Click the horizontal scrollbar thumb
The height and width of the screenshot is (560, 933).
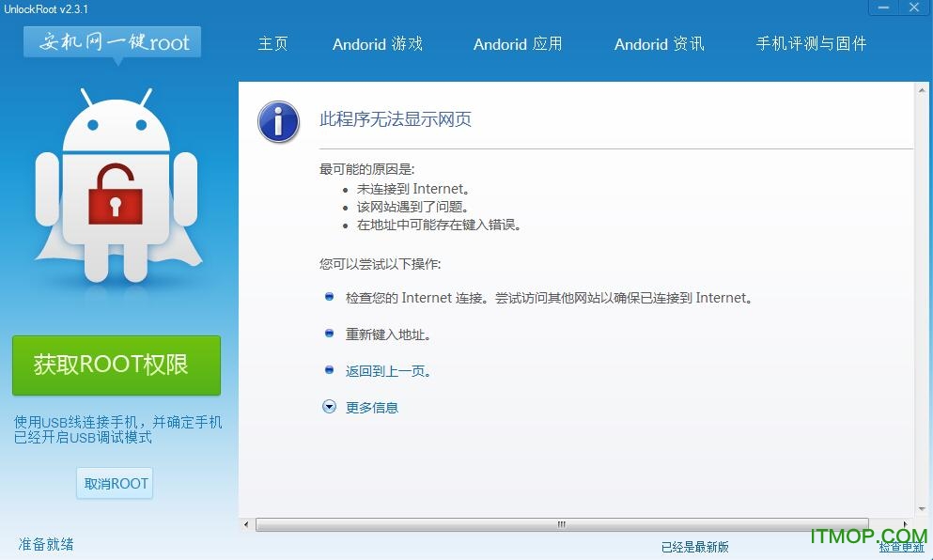561,524
